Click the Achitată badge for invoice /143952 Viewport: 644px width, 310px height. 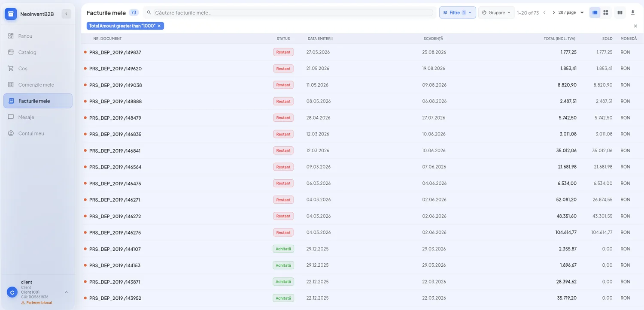click(283, 298)
